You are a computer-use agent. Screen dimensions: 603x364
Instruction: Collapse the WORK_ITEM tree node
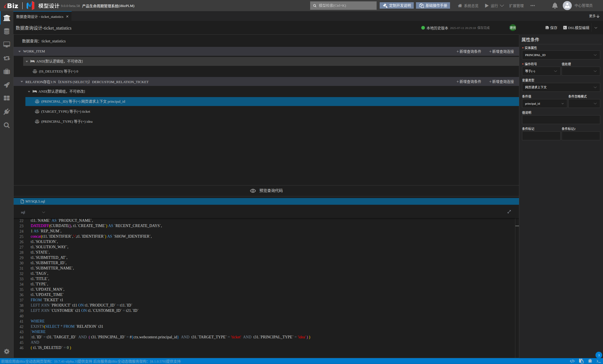tap(20, 52)
